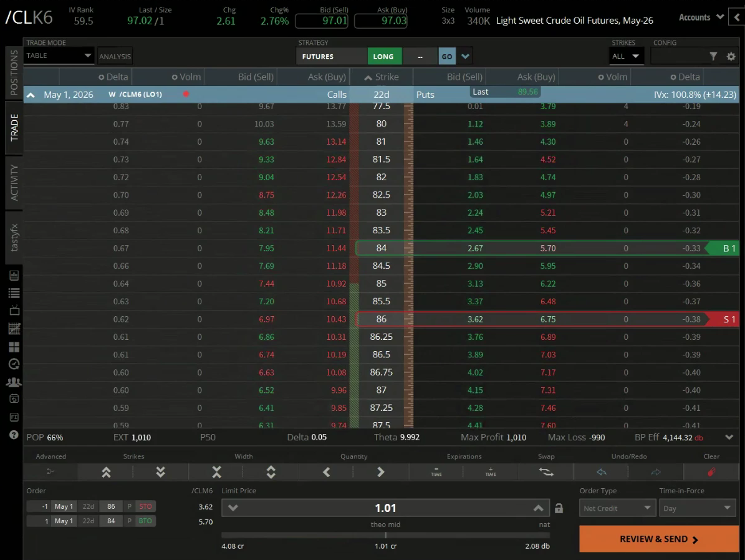This screenshot has width=745, height=560.
Task: Expand the Day time-in-force dropdown
Action: point(697,508)
